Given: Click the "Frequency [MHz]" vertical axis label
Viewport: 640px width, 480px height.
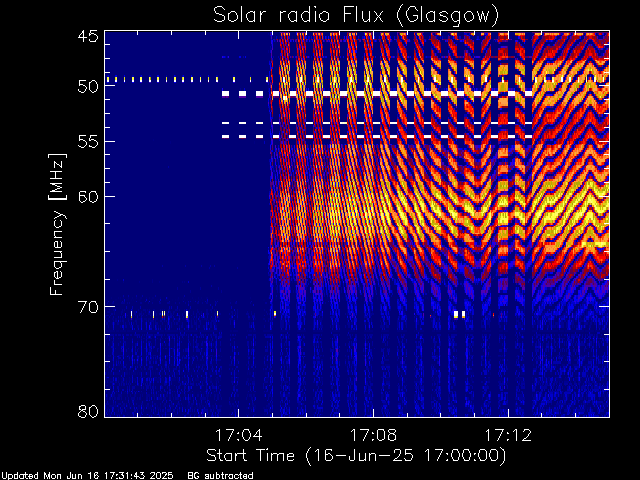Looking at the screenshot, I should pos(59,223).
